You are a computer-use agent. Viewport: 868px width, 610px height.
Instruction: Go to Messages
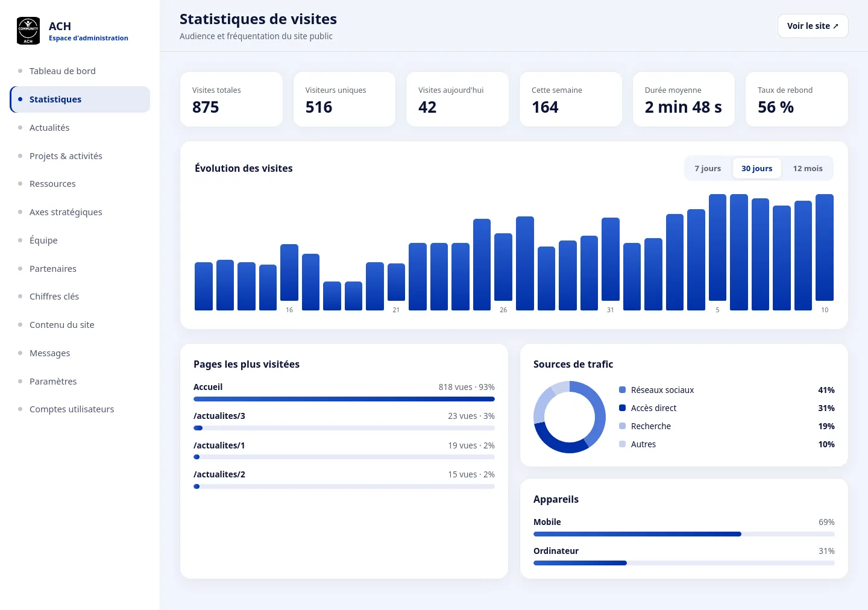[x=80, y=353]
